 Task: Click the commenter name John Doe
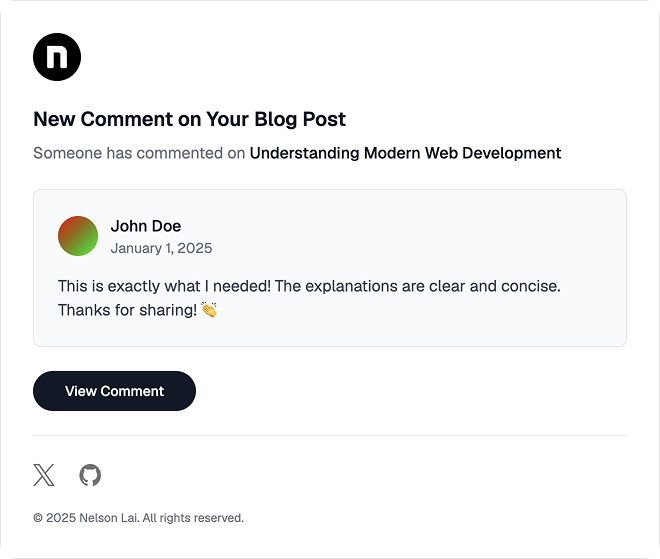point(146,226)
